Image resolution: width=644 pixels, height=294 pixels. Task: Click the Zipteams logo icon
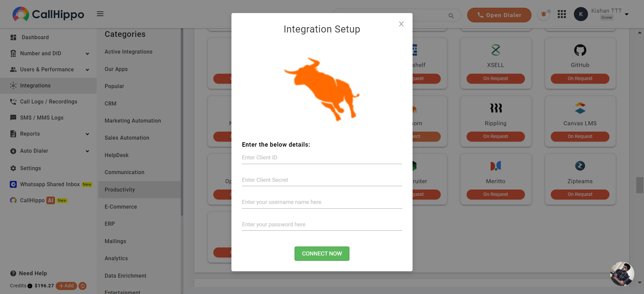pos(580,166)
